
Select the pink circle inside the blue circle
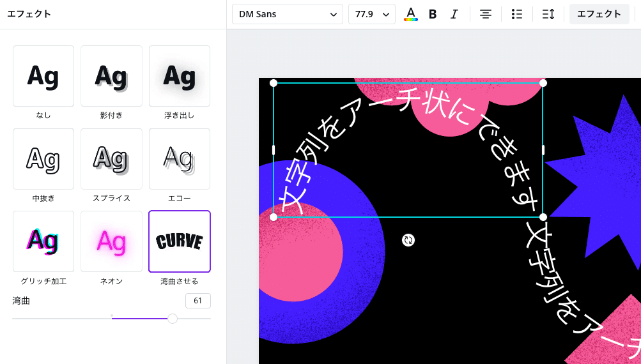[x=300, y=252]
